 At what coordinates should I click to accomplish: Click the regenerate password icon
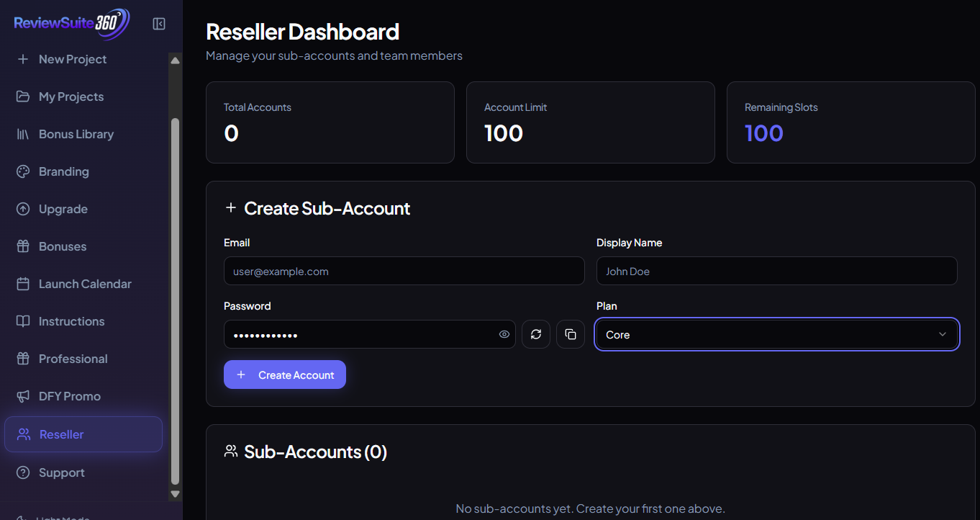pyautogui.click(x=536, y=334)
